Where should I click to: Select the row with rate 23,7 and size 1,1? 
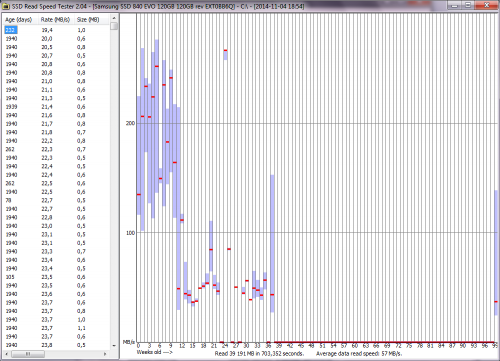(56, 328)
